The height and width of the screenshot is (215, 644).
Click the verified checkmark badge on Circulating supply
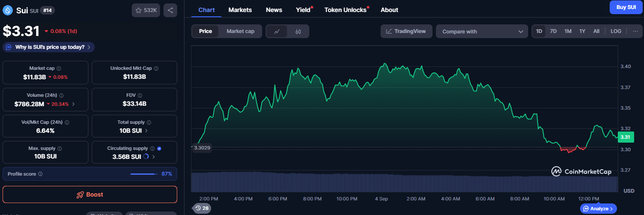click(x=159, y=149)
